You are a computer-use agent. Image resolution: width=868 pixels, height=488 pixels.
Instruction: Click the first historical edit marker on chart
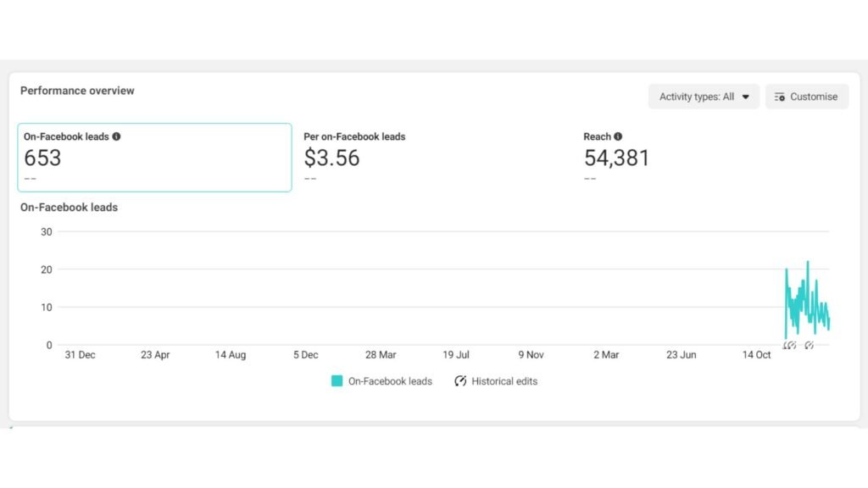tap(790, 345)
